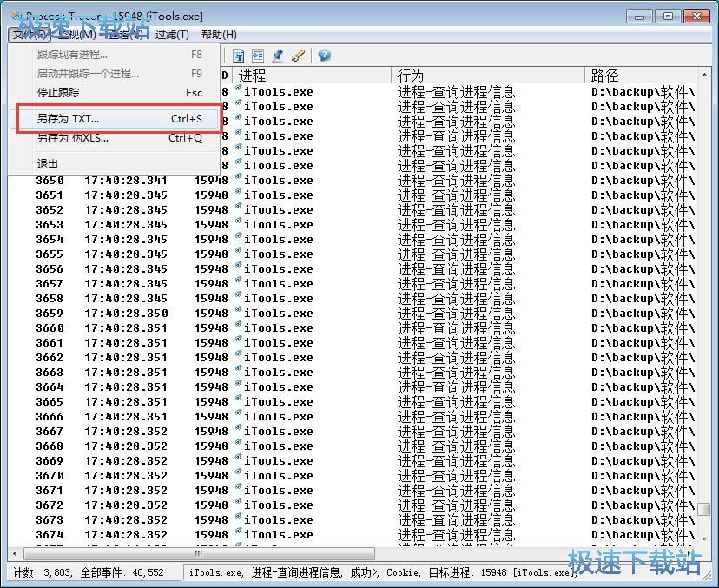Click vertical scrollbar down arrow

click(x=703, y=538)
